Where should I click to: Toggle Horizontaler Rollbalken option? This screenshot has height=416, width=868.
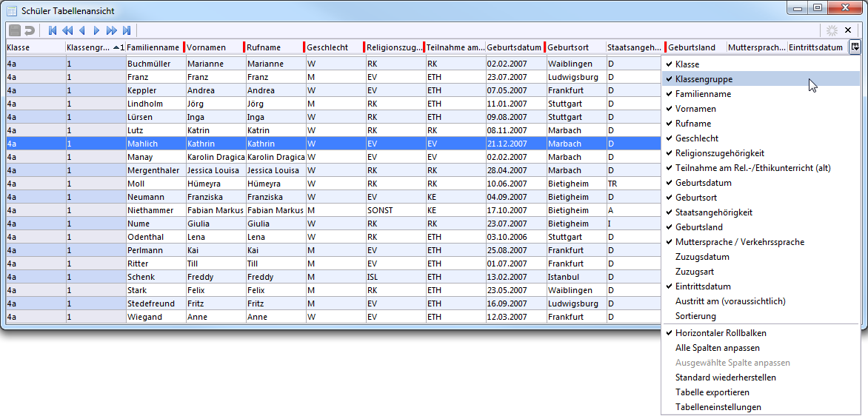pos(721,333)
